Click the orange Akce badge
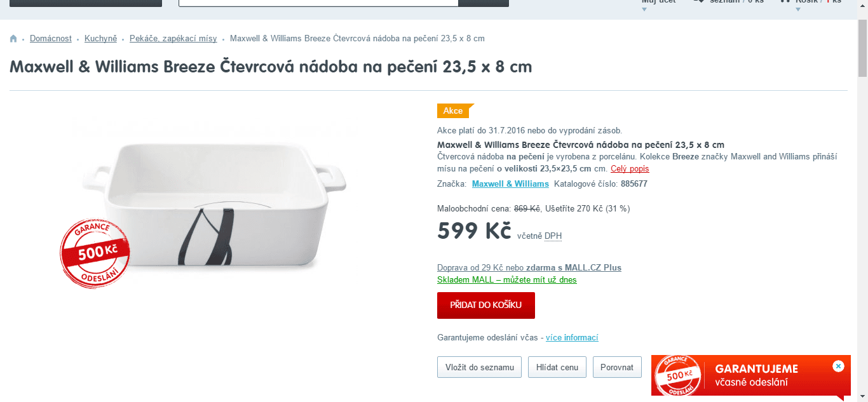 click(x=455, y=111)
